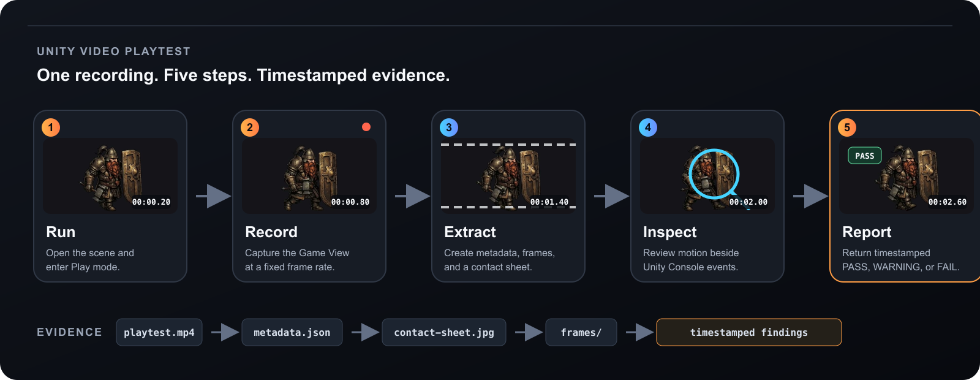The width and height of the screenshot is (980, 380).
Task: Click the red recording indicator dot
Action: point(366,127)
